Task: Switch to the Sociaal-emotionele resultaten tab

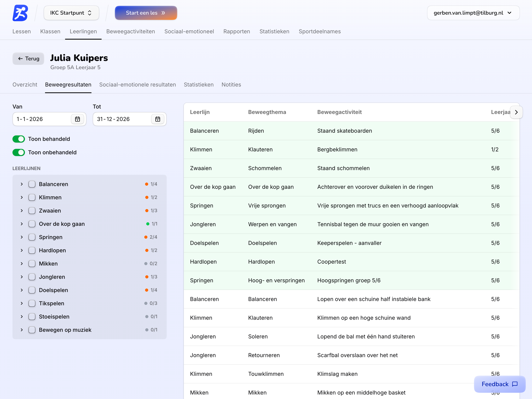Action: pos(137,85)
